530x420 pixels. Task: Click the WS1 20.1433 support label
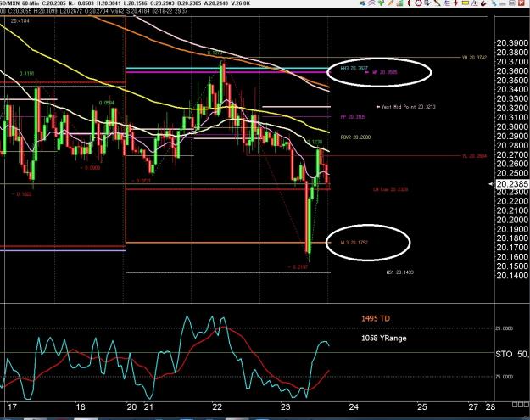[400, 272]
